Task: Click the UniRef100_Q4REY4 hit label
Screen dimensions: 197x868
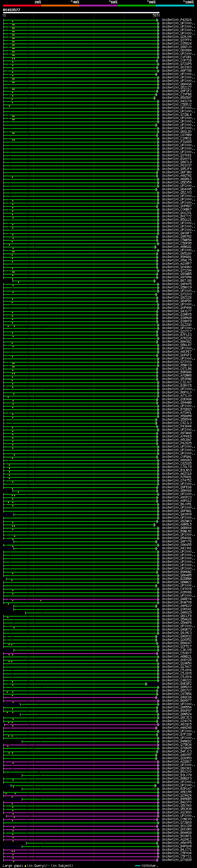Action: [176, 599]
